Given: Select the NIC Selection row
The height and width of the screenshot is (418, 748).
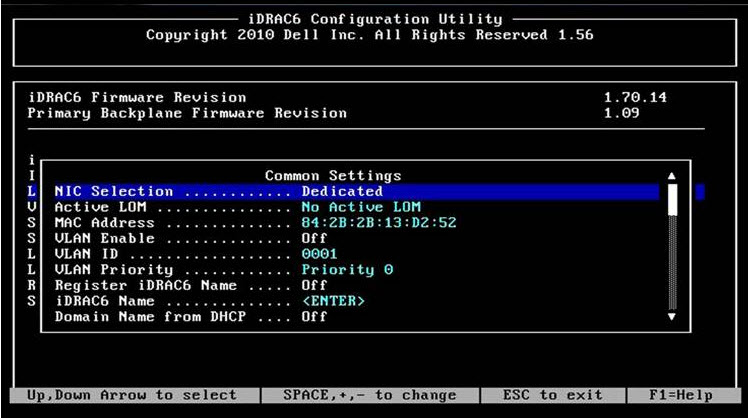Looking at the screenshot, I should tap(356, 191).
